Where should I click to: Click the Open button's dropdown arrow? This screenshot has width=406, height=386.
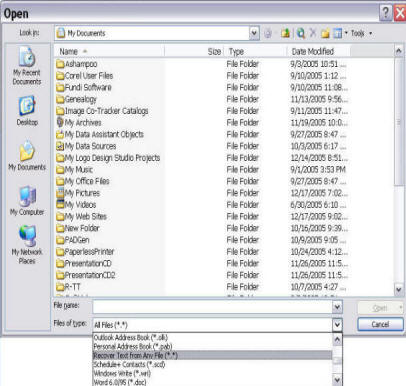tap(400, 308)
